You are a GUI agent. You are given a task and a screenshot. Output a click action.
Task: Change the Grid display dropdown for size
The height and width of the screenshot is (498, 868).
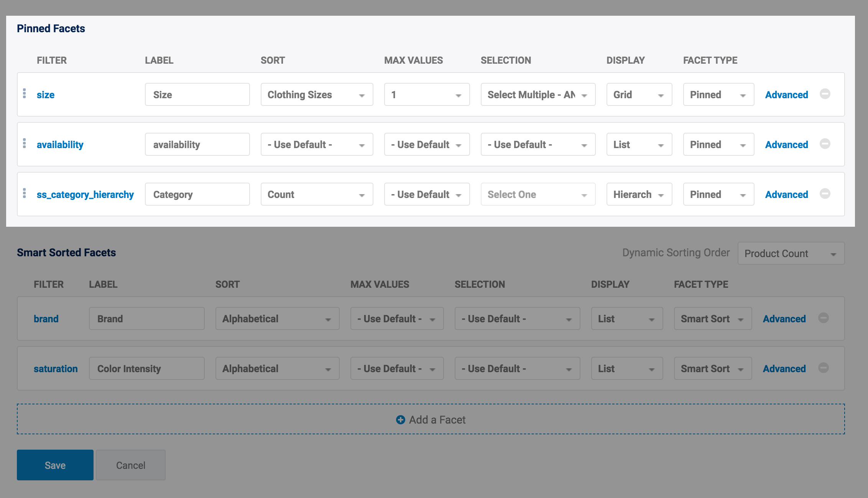click(x=639, y=95)
